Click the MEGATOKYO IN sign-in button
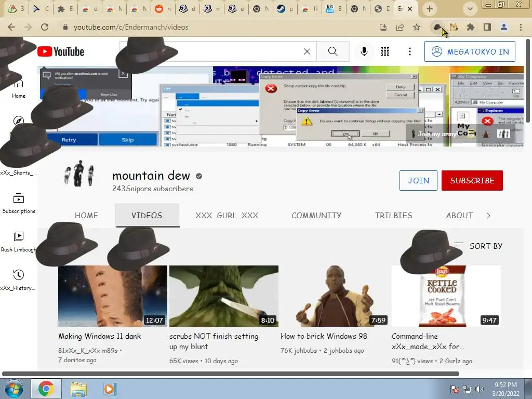Image resolution: width=532 pixels, height=399 pixels. click(470, 51)
